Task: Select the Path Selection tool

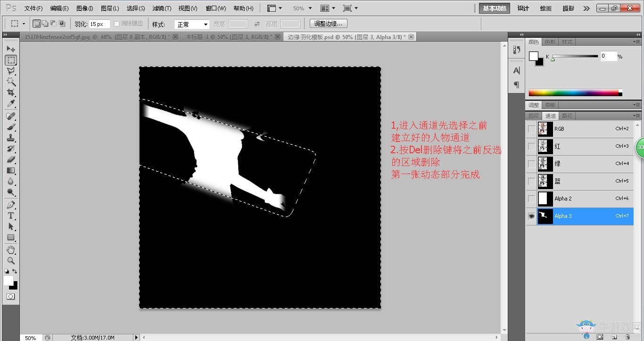Action: 11,226
